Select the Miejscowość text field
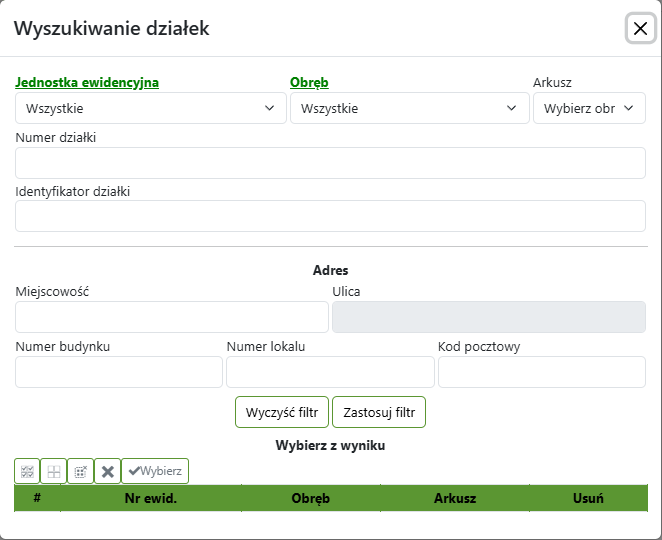This screenshot has height=540, width=662. 172,317
